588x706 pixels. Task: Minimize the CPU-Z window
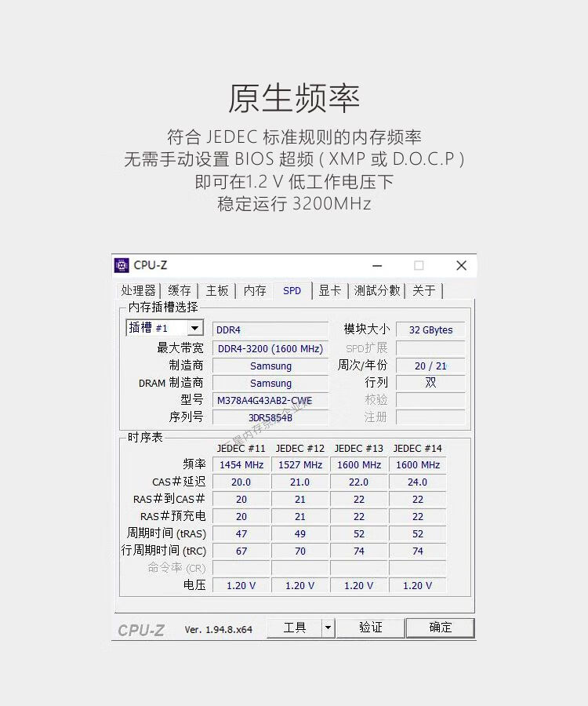tap(377, 266)
